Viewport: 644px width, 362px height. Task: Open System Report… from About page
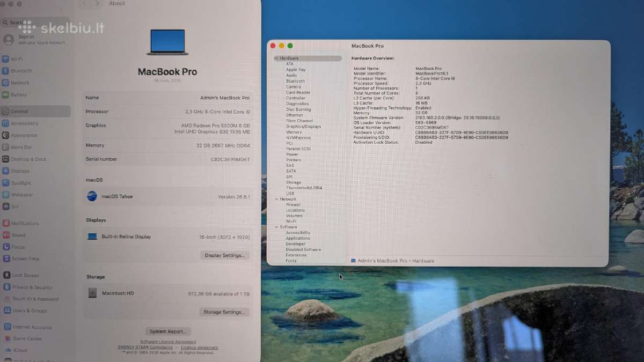point(168,331)
